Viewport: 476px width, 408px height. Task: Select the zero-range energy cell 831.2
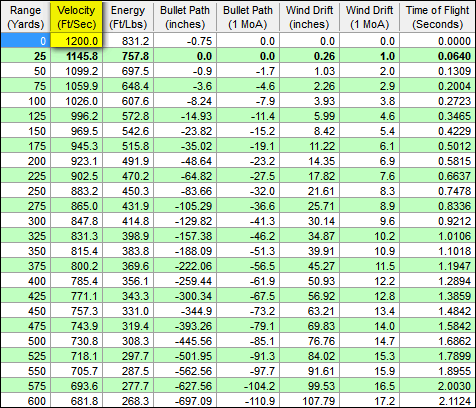tap(128, 41)
